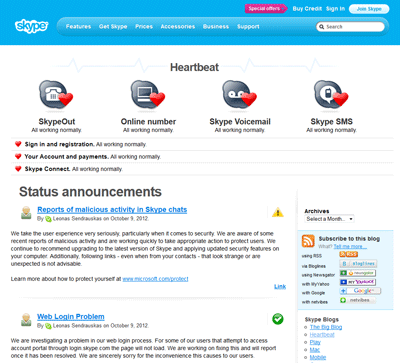Click the Skype SMS mobile phone icon

tap(331, 95)
